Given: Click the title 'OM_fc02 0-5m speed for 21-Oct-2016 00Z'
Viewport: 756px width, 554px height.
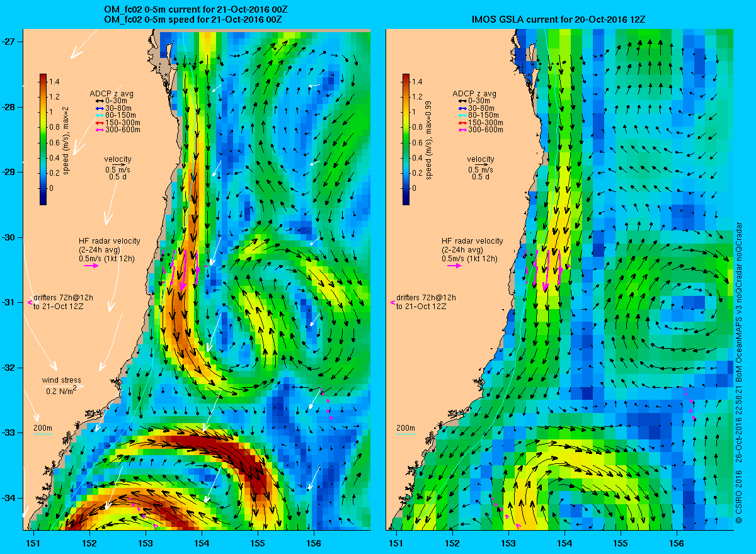Looking at the screenshot, I should coord(193,20).
